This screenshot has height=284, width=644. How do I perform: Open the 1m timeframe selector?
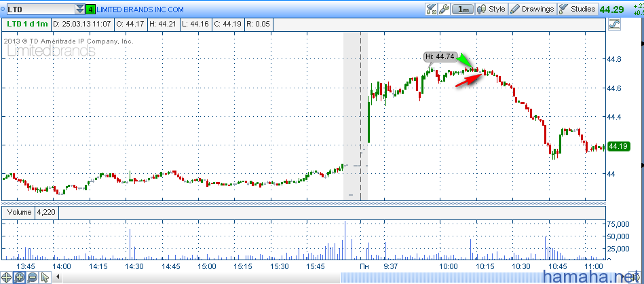tap(462, 9)
